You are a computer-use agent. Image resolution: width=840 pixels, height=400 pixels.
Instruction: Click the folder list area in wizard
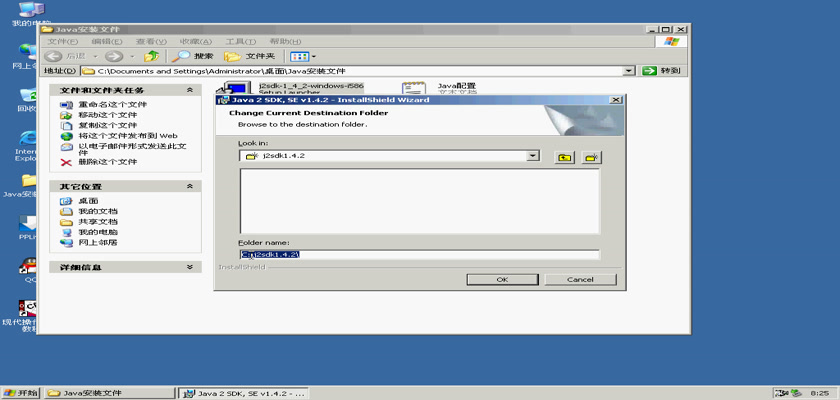click(419, 201)
